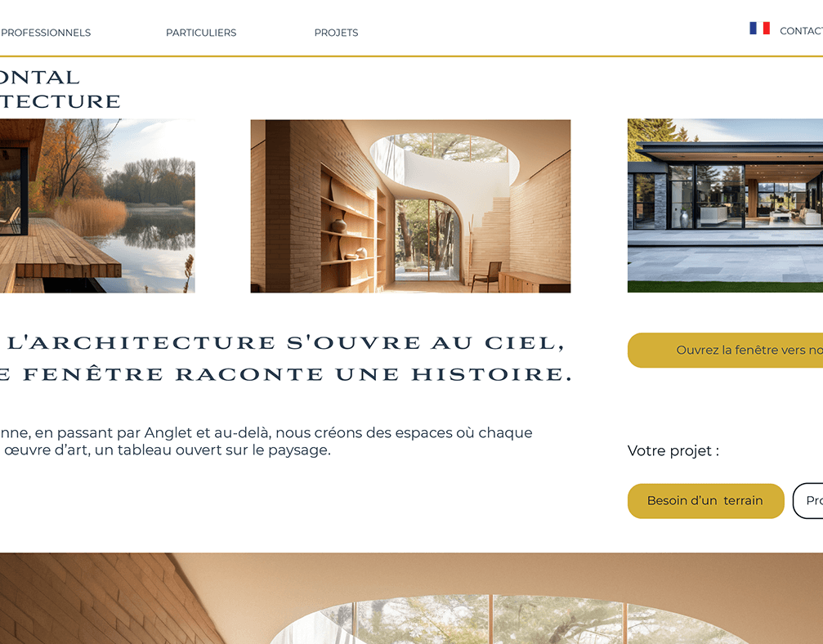Viewport: 823px width, 644px height.
Task: Click the yellow Ouvrez la fenêtre button
Action: coord(725,350)
